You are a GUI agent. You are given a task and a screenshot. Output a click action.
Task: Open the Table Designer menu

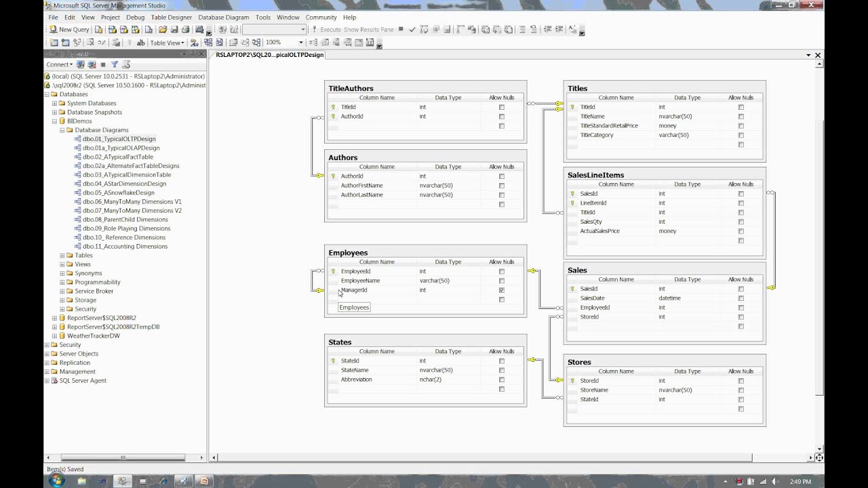(171, 17)
